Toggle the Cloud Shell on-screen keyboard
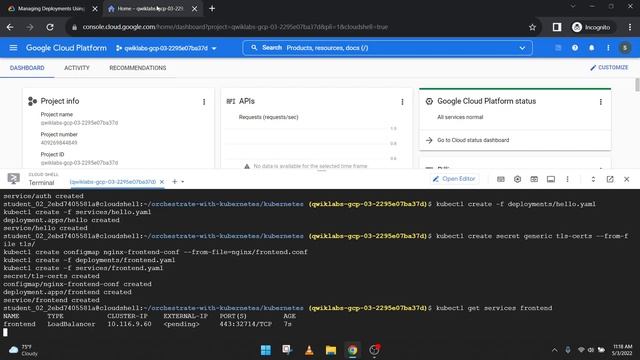640x360 pixels. click(x=501, y=179)
